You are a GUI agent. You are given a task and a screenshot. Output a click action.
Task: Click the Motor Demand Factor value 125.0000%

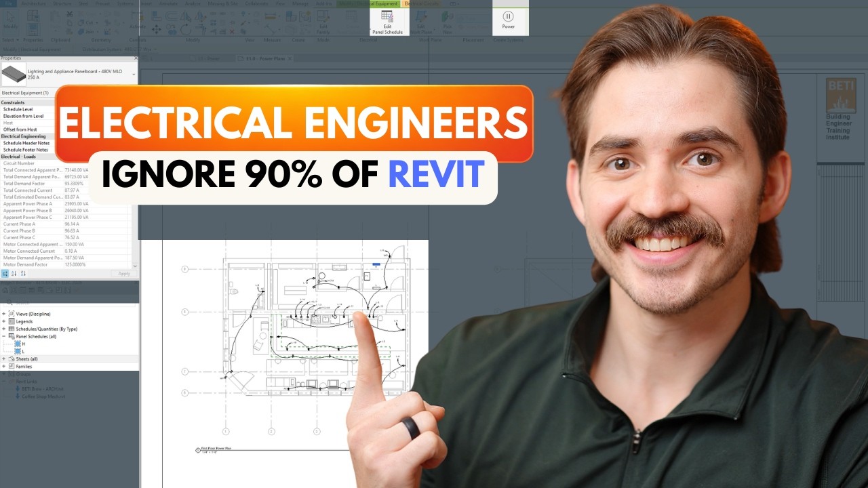(75, 265)
